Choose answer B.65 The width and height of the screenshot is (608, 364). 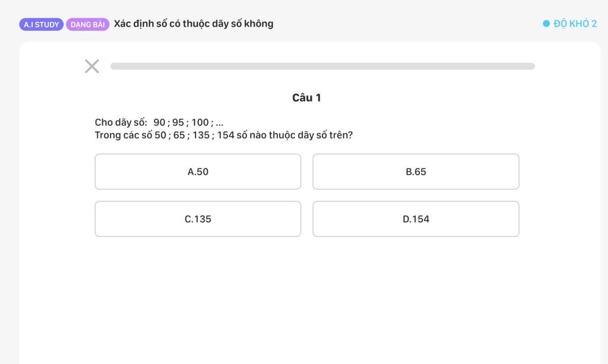[x=416, y=172]
